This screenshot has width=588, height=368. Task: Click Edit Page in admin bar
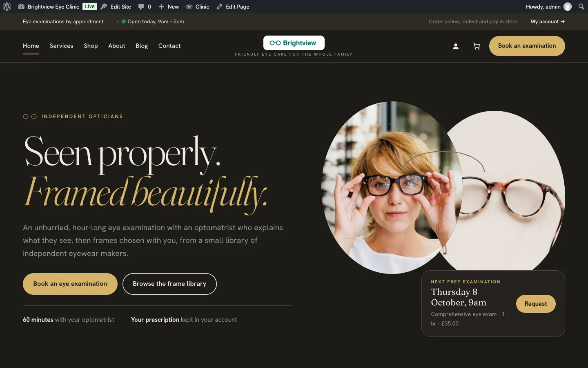point(233,7)
